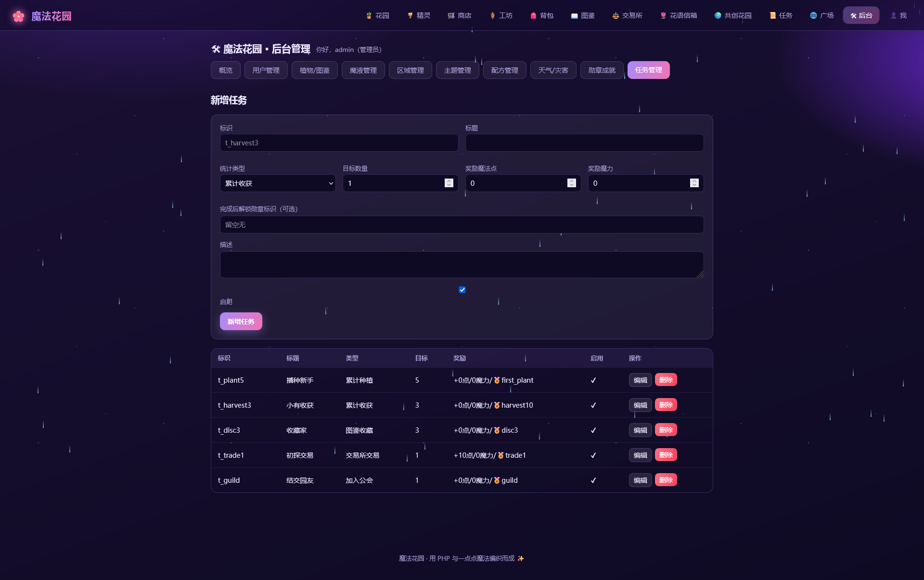Select the 任务管理 tab
Image resolution: width=924 pixels, height=580 pixels.
point(649,70)
